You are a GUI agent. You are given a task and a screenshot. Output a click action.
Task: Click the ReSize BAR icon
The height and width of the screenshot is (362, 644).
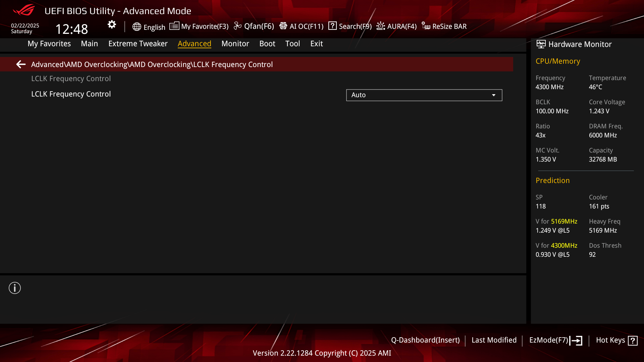pyautogui.click(x=426, y=26)
